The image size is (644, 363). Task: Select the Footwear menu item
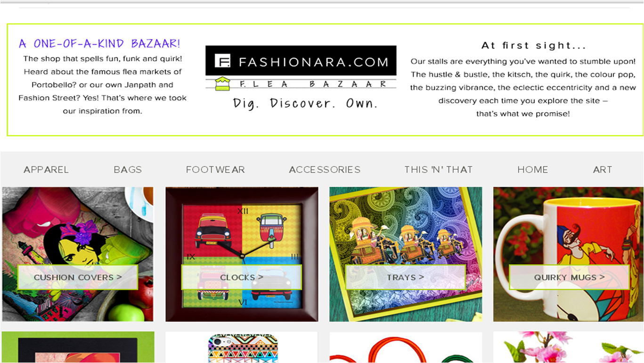coord(215,170)
